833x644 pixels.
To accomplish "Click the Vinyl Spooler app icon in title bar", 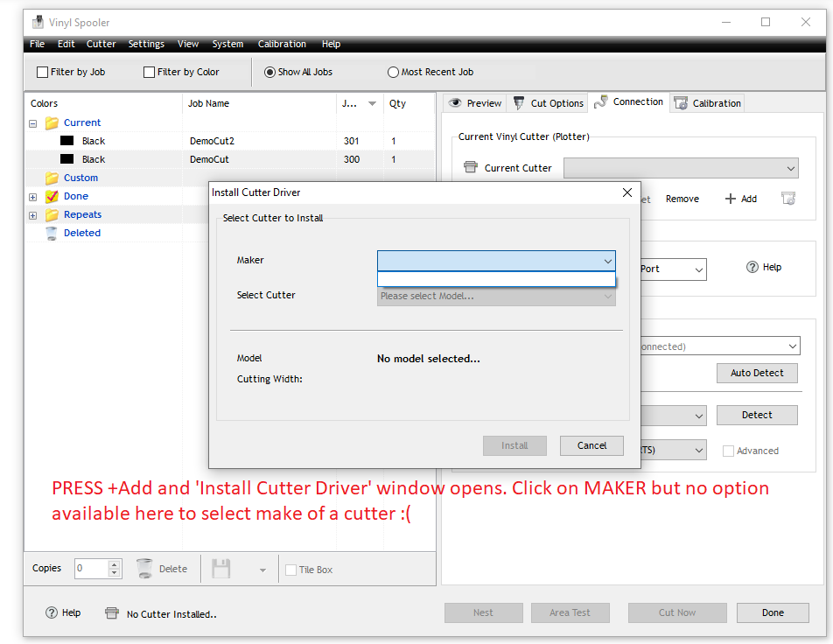I will [x=38, y=23].
